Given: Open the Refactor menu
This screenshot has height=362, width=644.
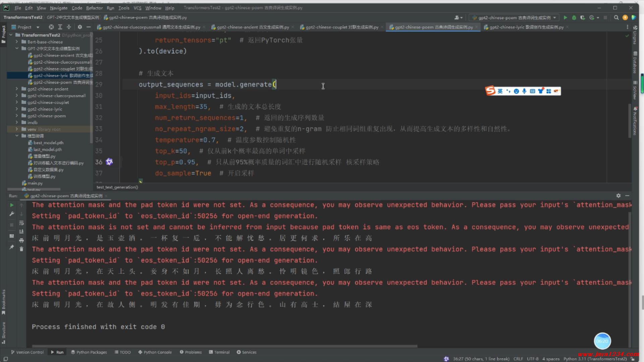Looking at the screenshot, I should pyautogui.click(x=94, y=8).
